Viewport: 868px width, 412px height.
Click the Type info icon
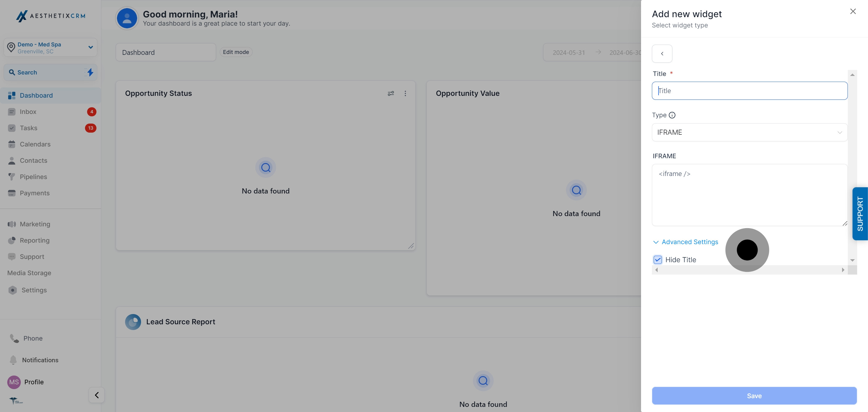672,115
